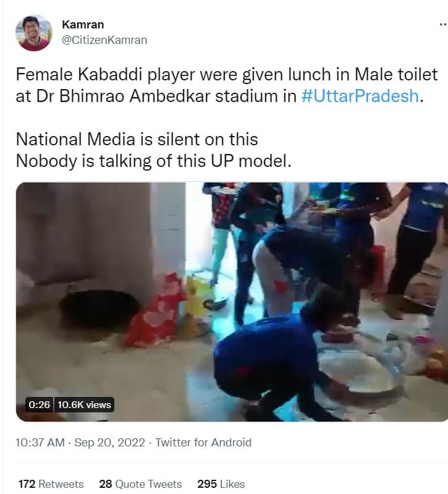Click Kamran's profile picture
Image resolution: width=448 pixels, height=494 pixels.
coord(34,33)
